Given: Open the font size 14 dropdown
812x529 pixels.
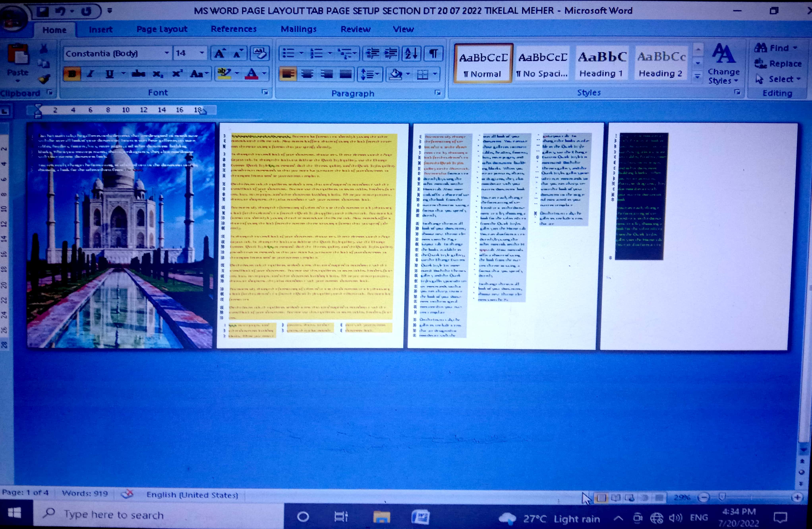Looking at the screenshot, I should [202, 53].
